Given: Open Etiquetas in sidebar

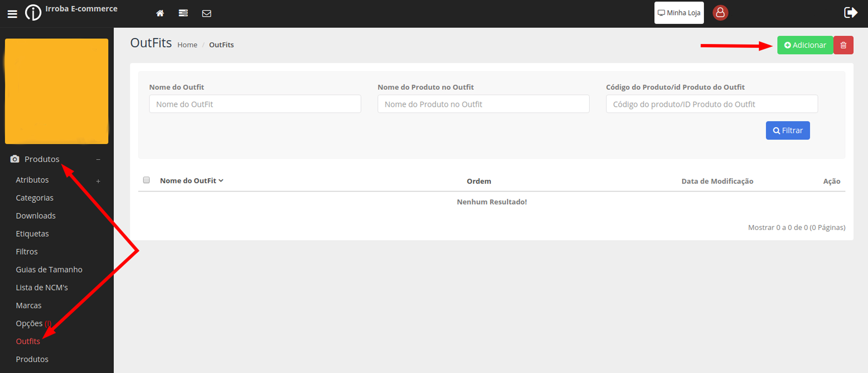Looking at the screenshot, I should [32, 234].
